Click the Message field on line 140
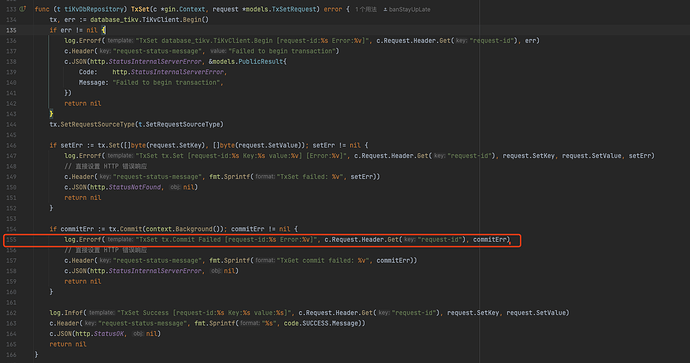Viewport: 690px width, 363px height. 93,82
